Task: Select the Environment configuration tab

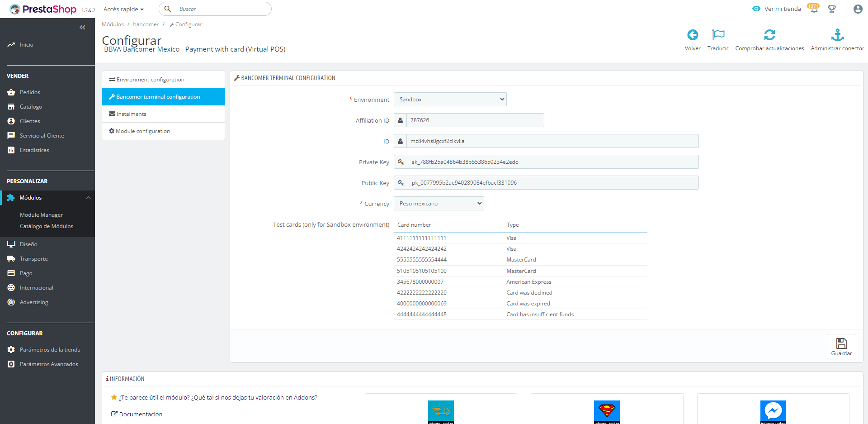Action: point(163,80)
